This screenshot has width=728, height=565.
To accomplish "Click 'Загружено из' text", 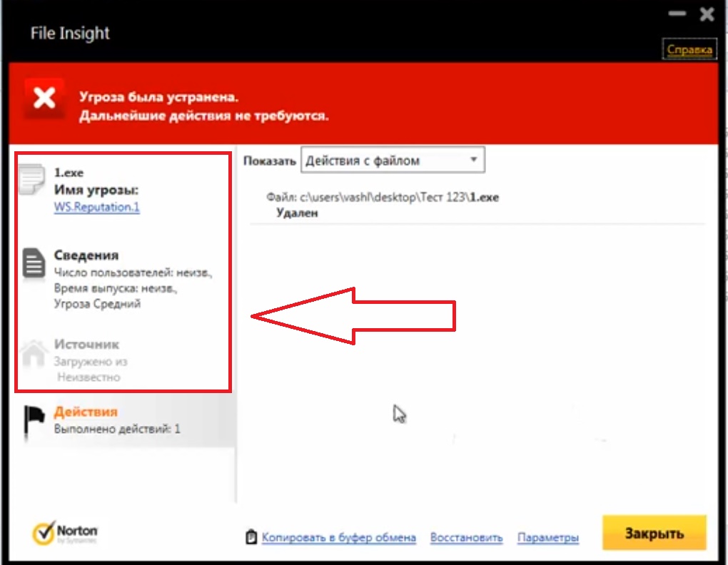I will point(91,362).
